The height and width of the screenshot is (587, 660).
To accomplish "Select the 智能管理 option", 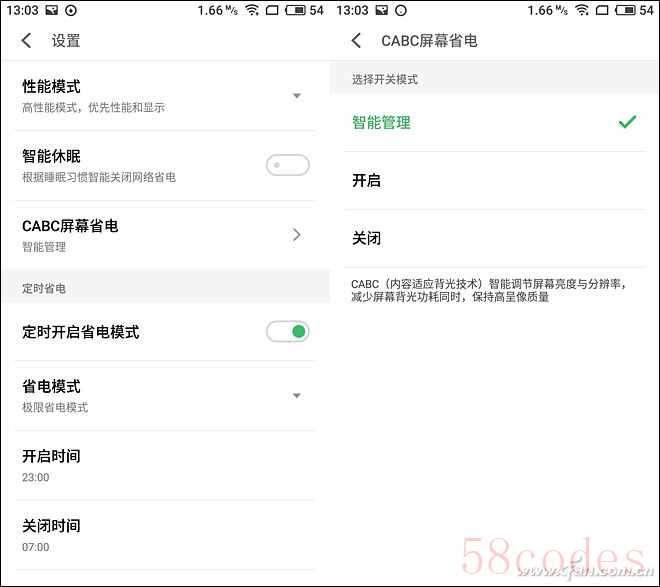I will point(494,122).
